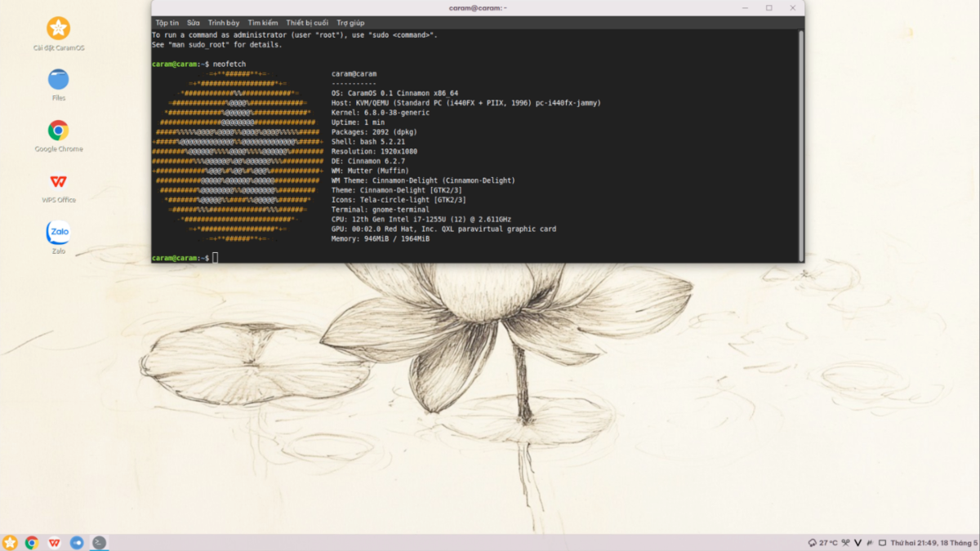This screenshot has width=980, height=551.
Task: Open the weather applet showing 27 °C
Action: [822, 543]
